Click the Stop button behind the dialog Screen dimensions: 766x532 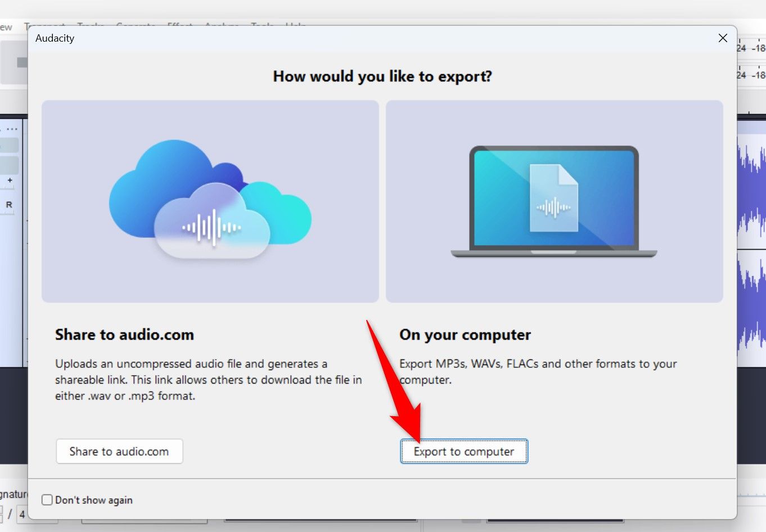(x=21, y=62)
